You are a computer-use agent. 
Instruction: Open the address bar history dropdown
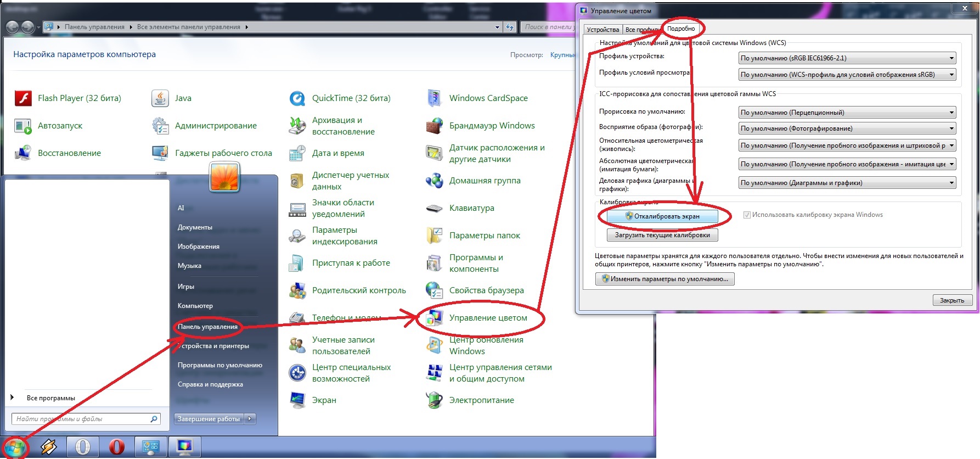tap(497, 27)
